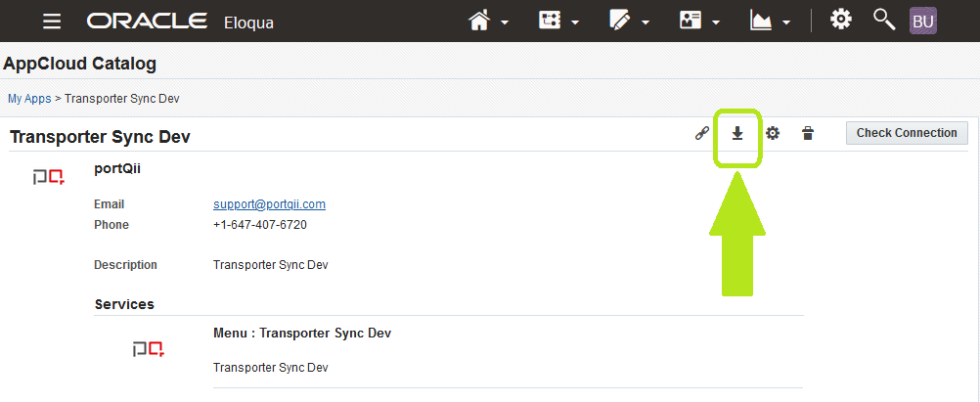Click the Home icon in top bar
Image resolution: width=980 pixels, height=402 pixels.
click(479, 21)
